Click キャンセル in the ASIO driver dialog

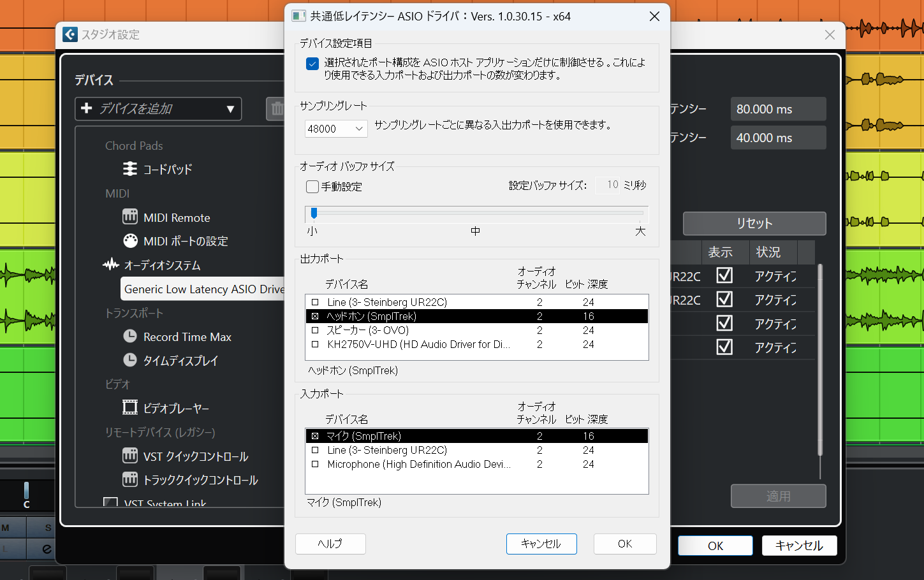point(541,544)
